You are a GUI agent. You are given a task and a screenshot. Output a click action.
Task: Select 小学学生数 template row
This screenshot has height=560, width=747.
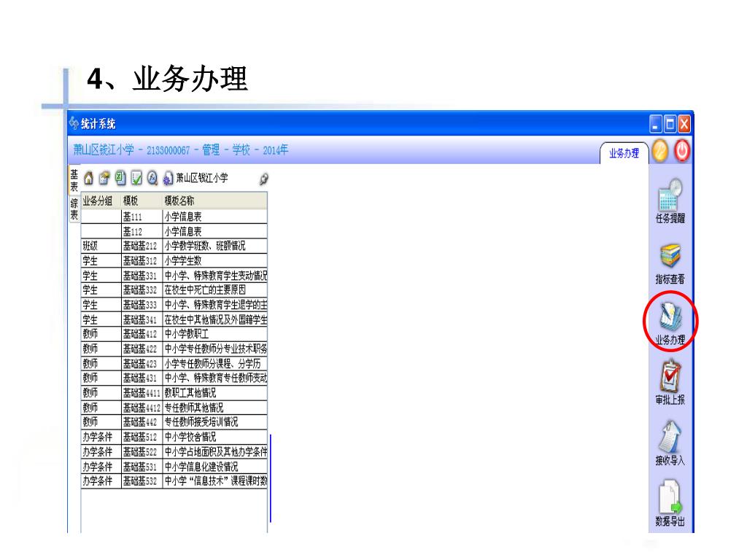pos(174,261)
